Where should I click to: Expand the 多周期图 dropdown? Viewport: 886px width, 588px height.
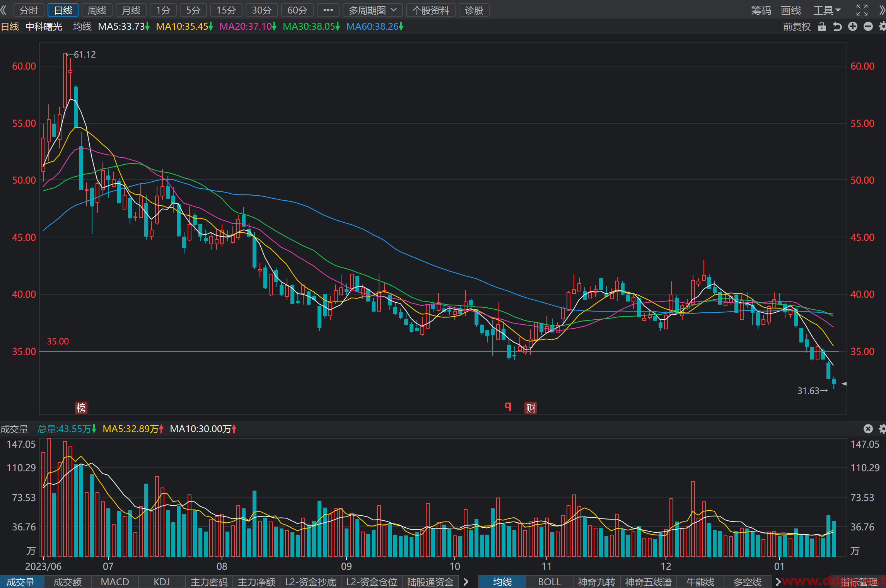373,10
